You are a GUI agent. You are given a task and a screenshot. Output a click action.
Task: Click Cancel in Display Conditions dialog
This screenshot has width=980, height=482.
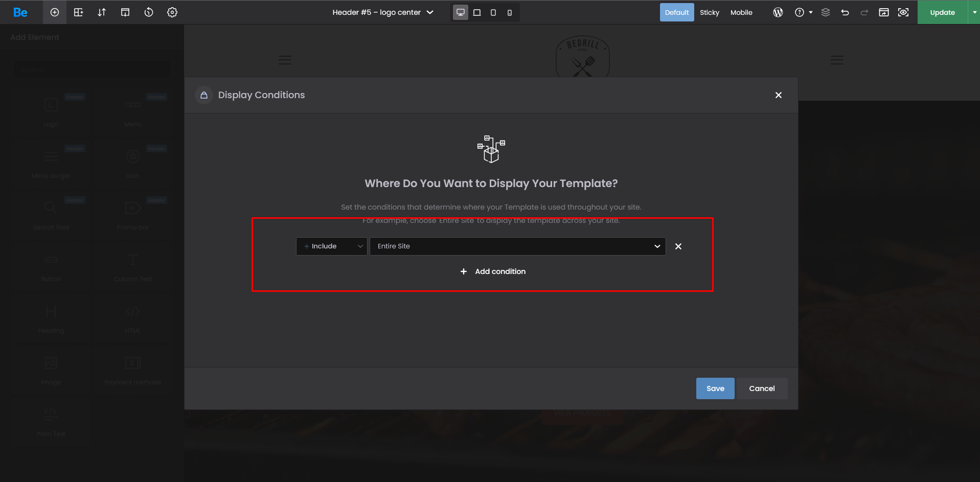762,388
